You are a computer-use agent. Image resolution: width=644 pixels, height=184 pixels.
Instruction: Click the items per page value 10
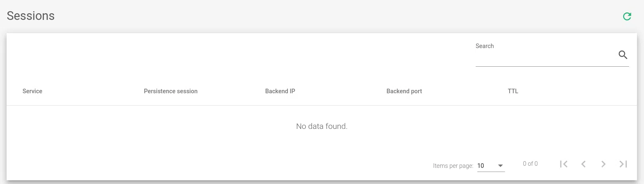pos(481,166)
